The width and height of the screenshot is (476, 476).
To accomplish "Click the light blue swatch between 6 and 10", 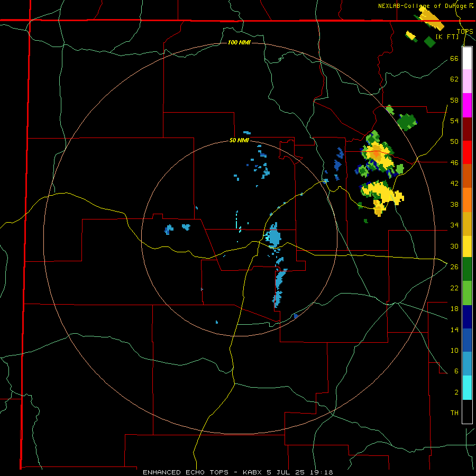I will click(x=467, y=364).
